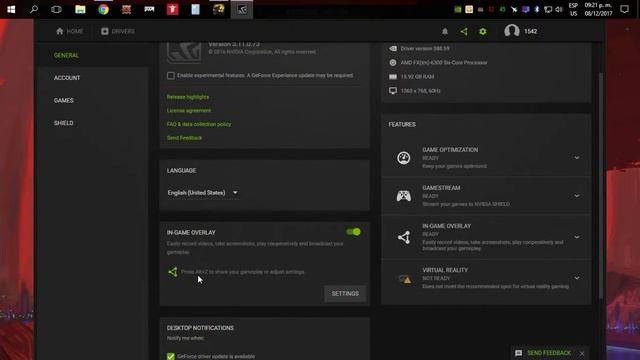Open Windows search from the taskbar
This screenshot has width=640, height=360.
[x=34, y=9]
